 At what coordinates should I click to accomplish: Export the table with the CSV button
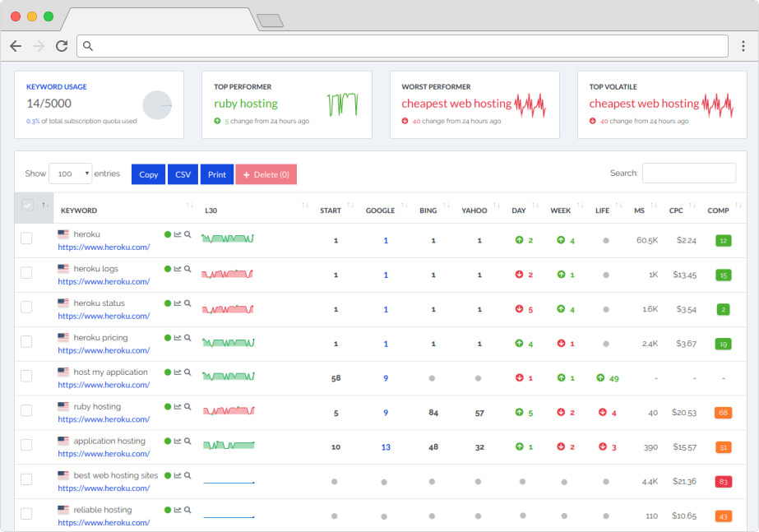click(x=183, y=174)
